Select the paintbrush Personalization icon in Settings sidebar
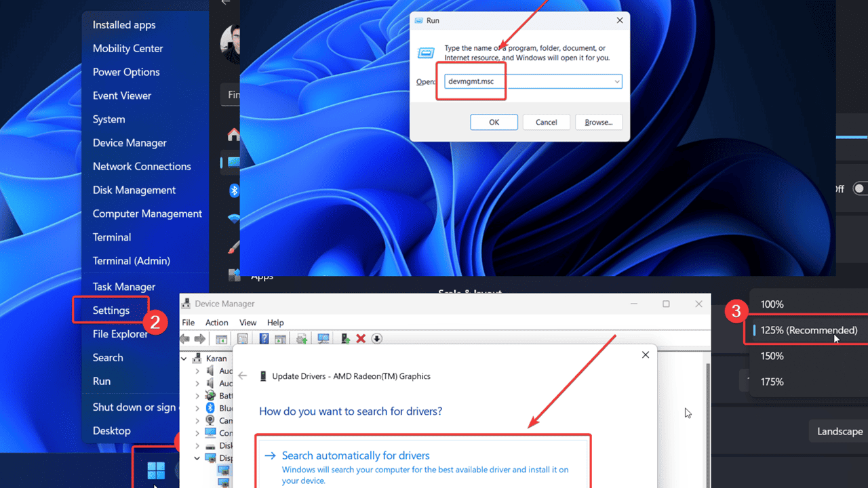Viewport: 868px width, 488px height. pyautogui.click(x=235, y=247)
